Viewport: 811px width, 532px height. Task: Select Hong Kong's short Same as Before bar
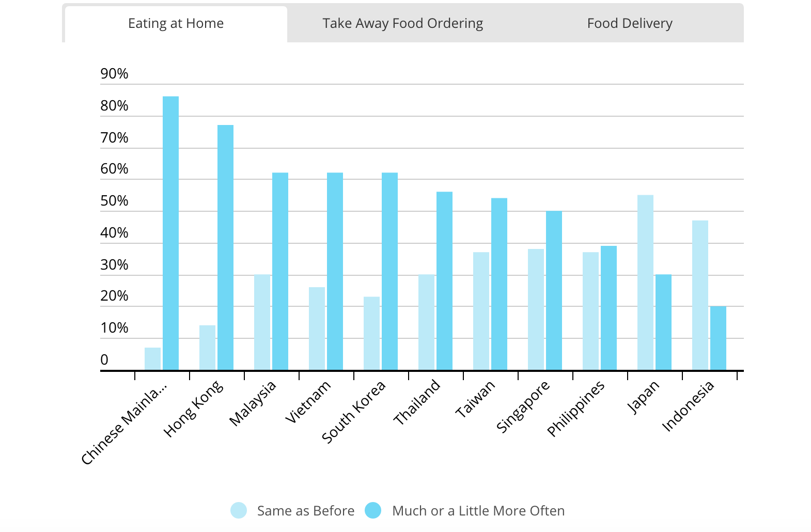pos(207,347)
